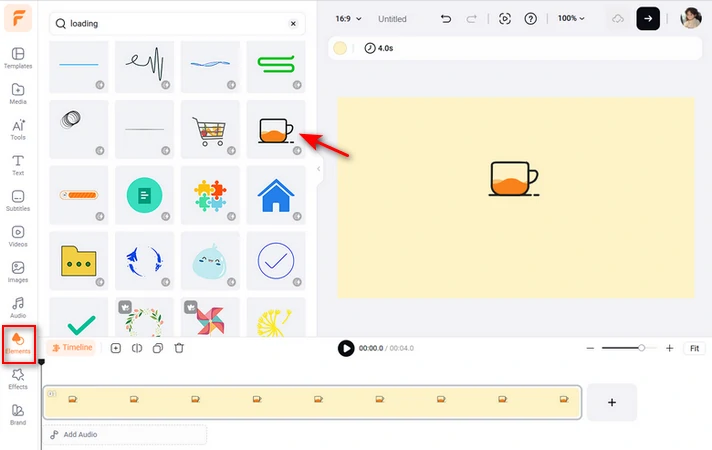Open the Elements sidebar panel
This screenshot has width=712, height=450.
[x=18, y=344]
